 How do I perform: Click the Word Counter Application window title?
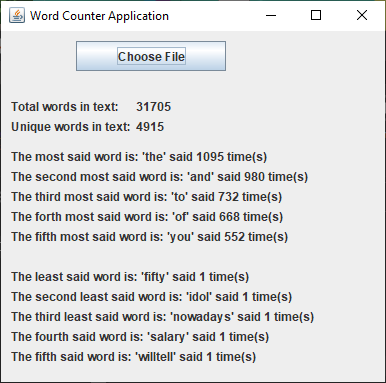[99, 16]
